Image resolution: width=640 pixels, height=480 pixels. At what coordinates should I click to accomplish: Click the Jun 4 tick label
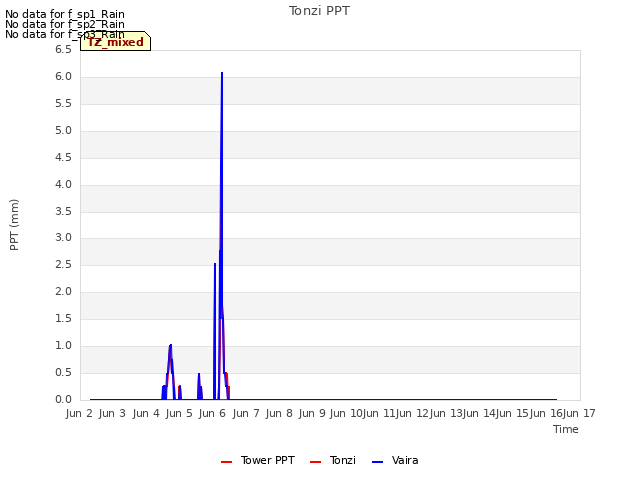click(146, 413)
